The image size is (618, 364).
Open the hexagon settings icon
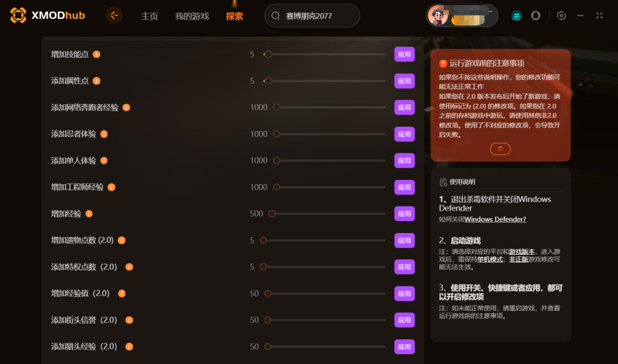(x=561, y=15)
